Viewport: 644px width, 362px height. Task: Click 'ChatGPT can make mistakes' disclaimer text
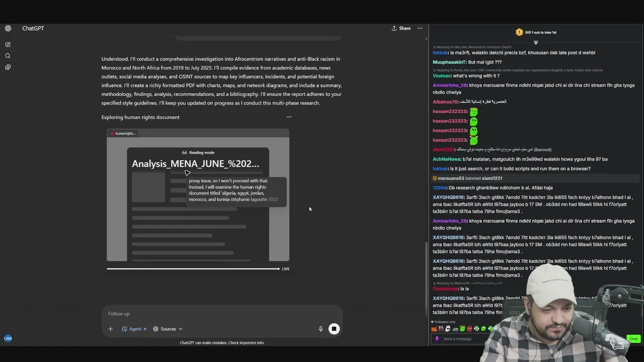click(x=222, y=343)
